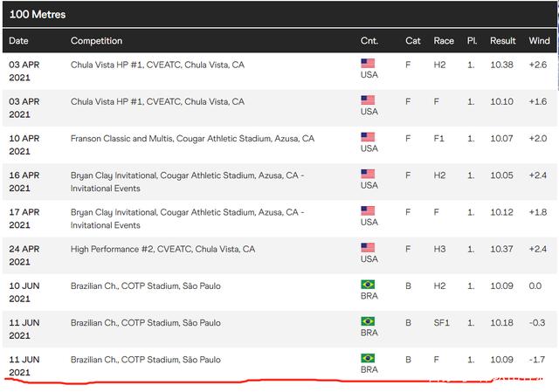This screenshot has width=559, height=392.
Task: Select the Race column header
Action: point(444,41)
